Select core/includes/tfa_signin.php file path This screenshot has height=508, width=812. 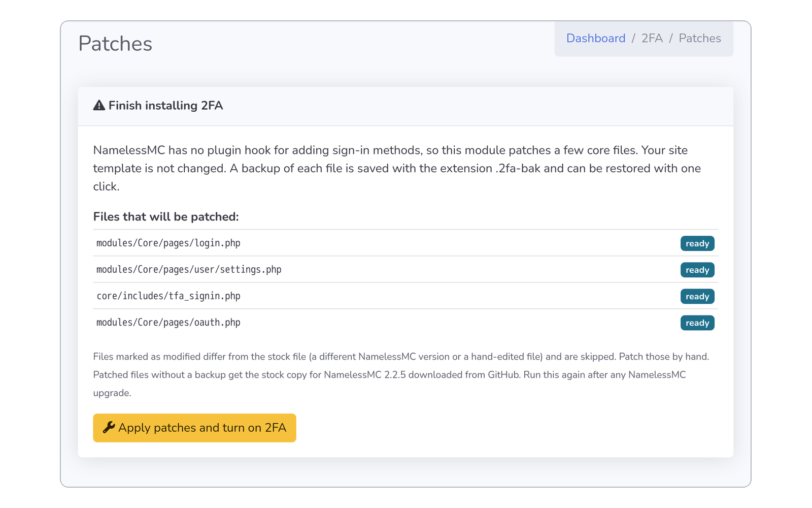pyautogui.click(x=168, y=296)
